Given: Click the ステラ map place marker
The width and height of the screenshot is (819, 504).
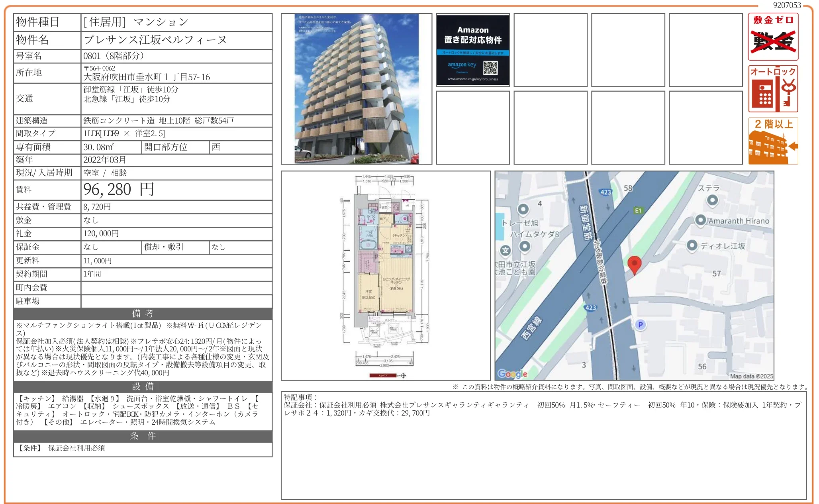Looking at the screenshot, I should point(712,200).
